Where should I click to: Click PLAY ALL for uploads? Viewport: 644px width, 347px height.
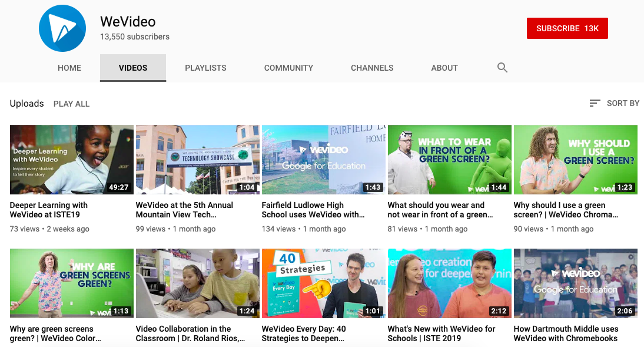(71, 104)
